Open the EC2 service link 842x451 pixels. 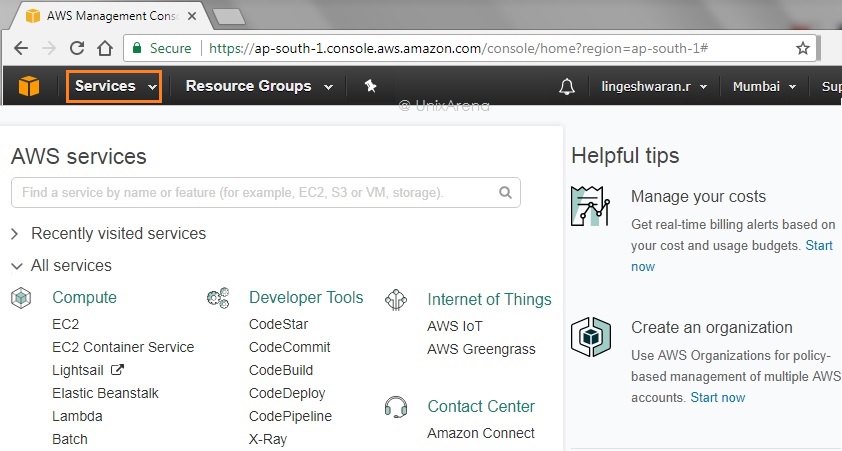click(65, 325)
